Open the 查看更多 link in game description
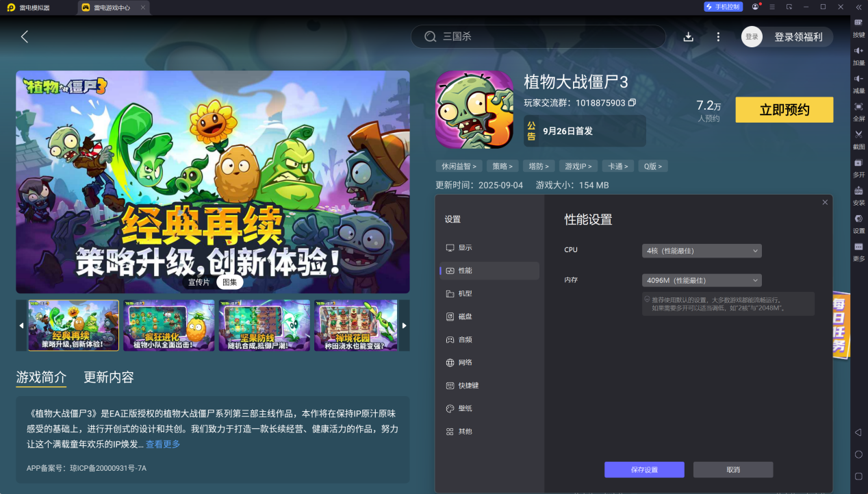868x494 pixels. pyautogui.click(x=162, y=443)
